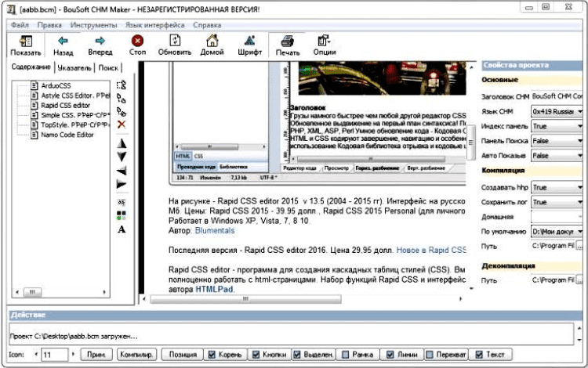Enable the Рамка checkbox
The width and height of the screenshot is (588, 368).
[346, 354]
